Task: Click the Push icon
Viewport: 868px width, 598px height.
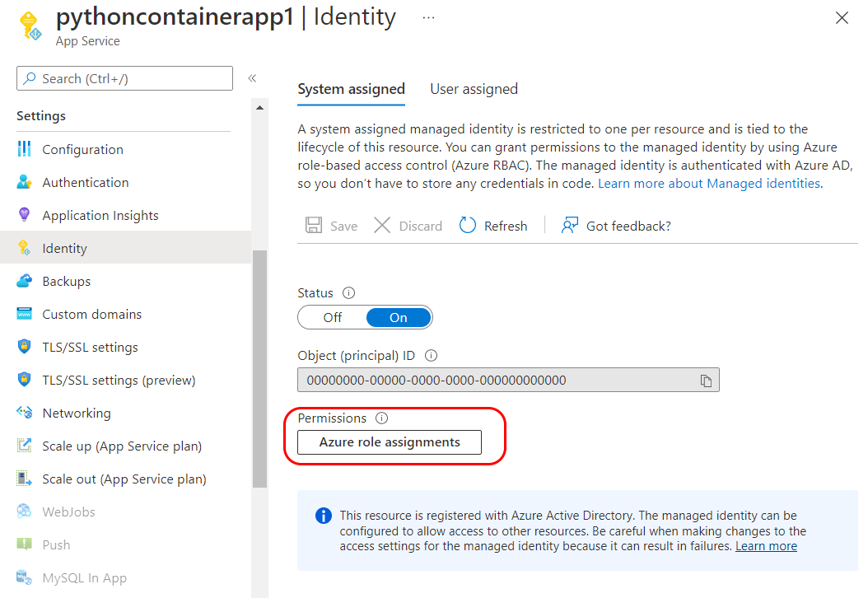Action: 24,544
